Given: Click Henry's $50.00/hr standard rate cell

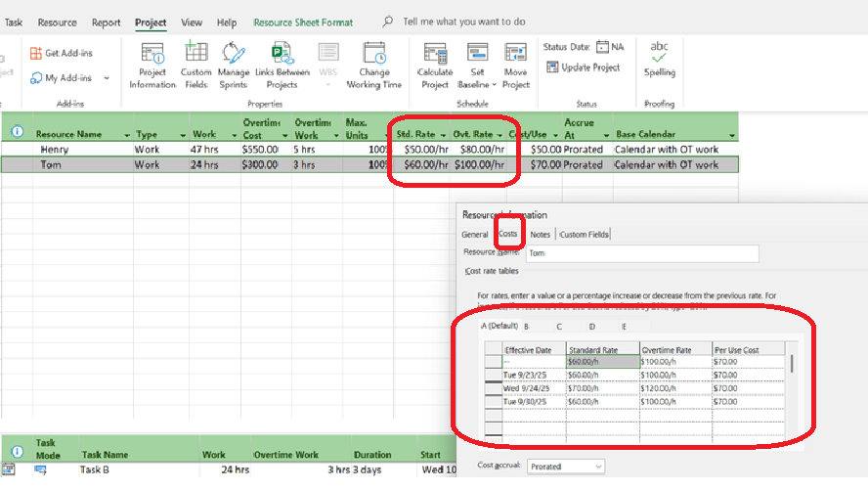Looking at the screenshot, I should pyautogui.click(x=422, y=150).
